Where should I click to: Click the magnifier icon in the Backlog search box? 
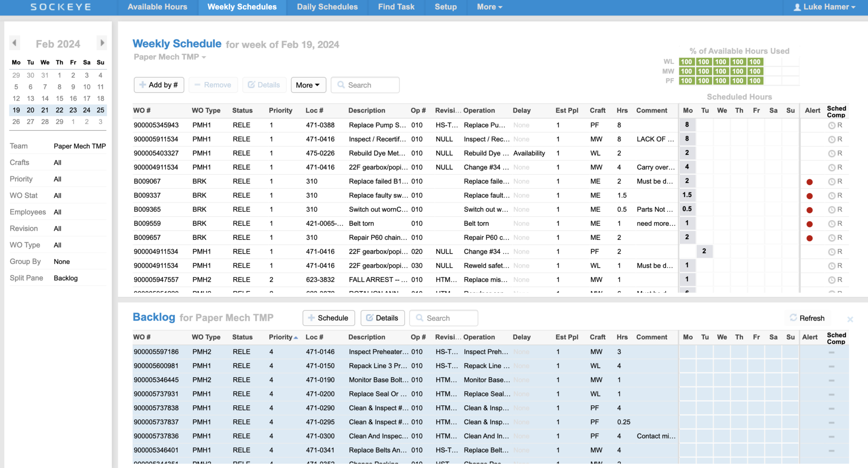pos(420,318)
